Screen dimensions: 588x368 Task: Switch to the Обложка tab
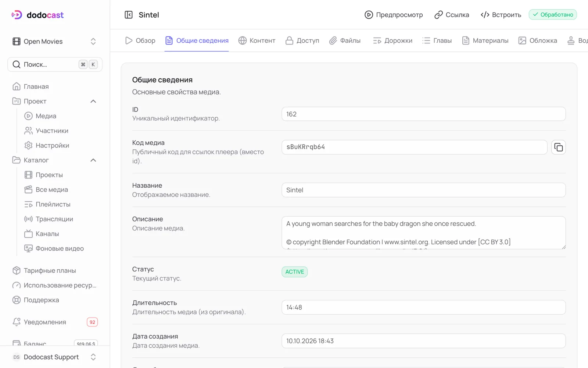pyautogui.click(x=538, y=40)
